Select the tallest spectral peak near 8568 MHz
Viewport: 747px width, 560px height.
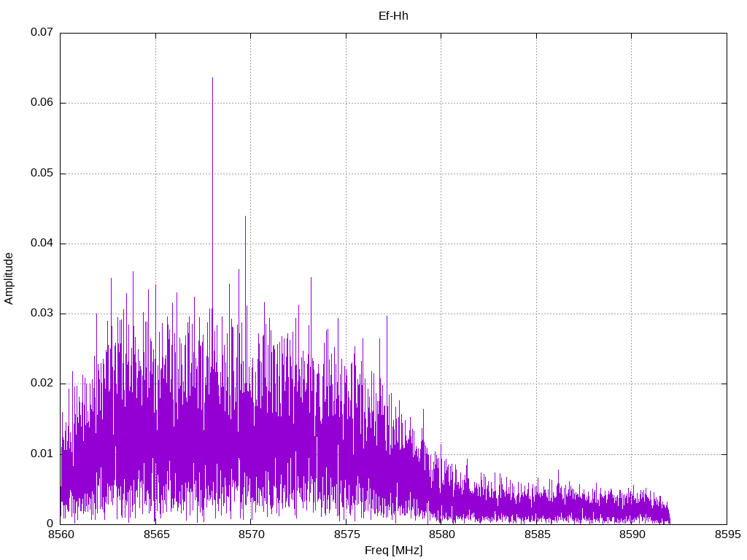click(x=212, y=79)
